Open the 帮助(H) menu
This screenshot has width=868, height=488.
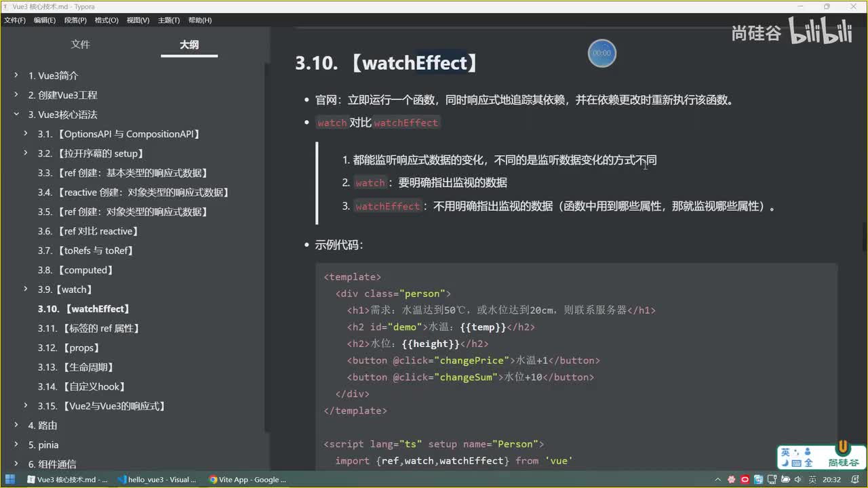coord(199,20)
